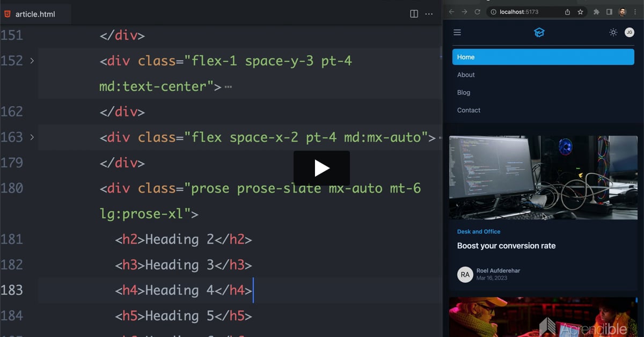Open the second article thumbnail with glasses

click(543, 317)
